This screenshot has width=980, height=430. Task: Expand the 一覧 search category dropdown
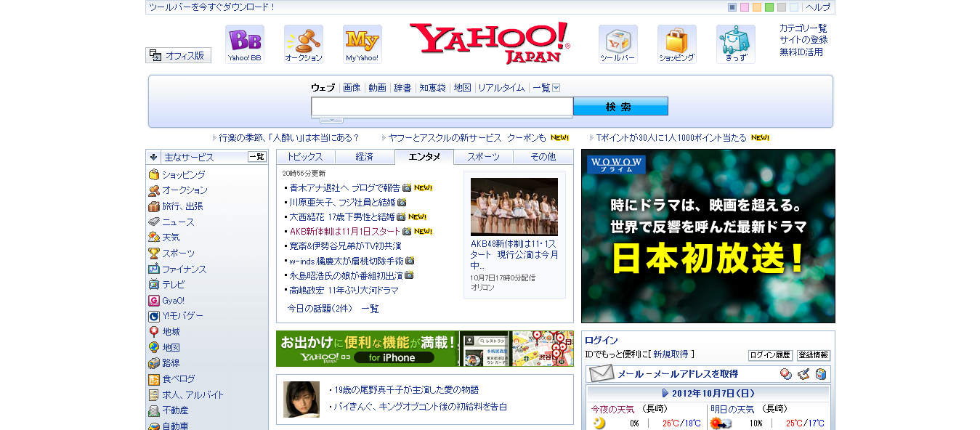click(556, 88)
